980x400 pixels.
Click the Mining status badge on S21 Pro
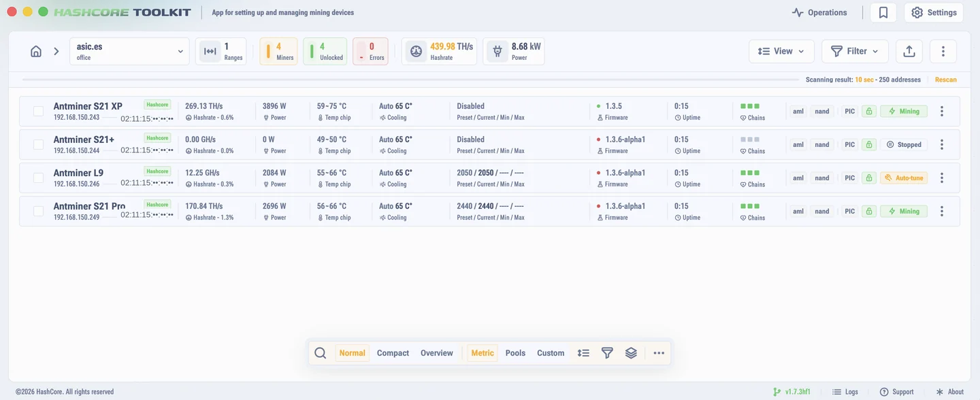point(904,211)
